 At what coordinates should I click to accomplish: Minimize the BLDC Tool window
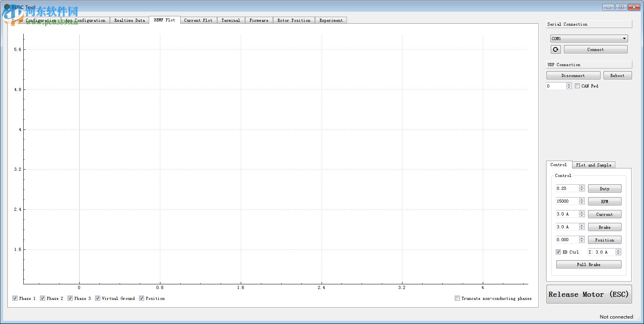608,7
